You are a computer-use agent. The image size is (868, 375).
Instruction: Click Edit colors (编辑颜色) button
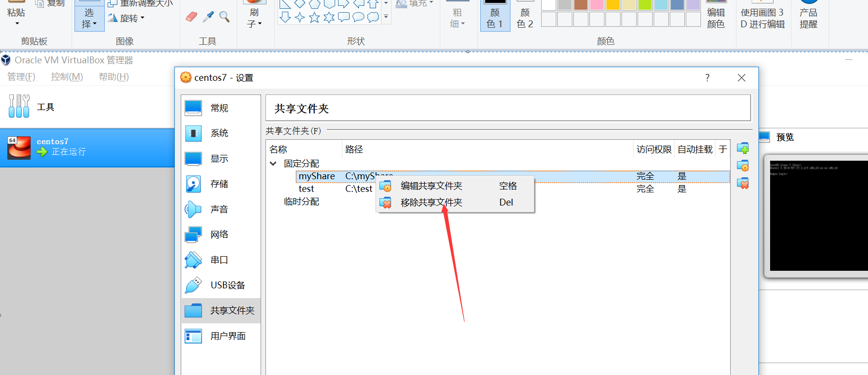click(x=716, y=16)
